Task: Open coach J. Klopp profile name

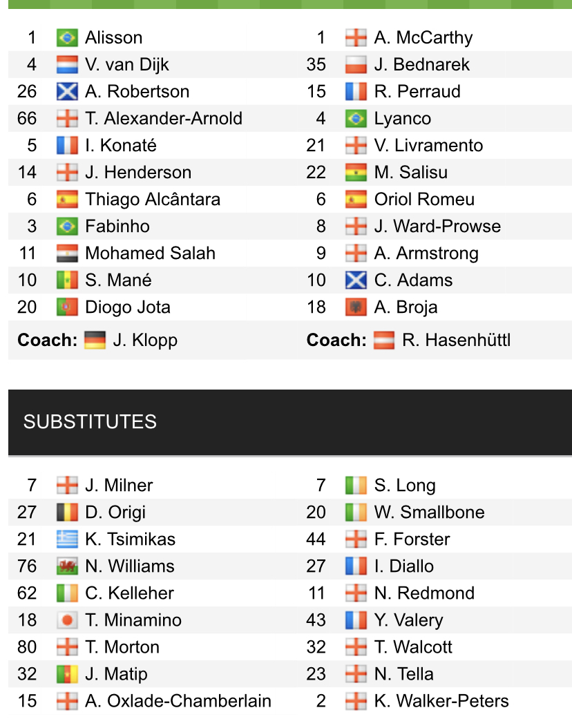Action: (x=145, y=340)
